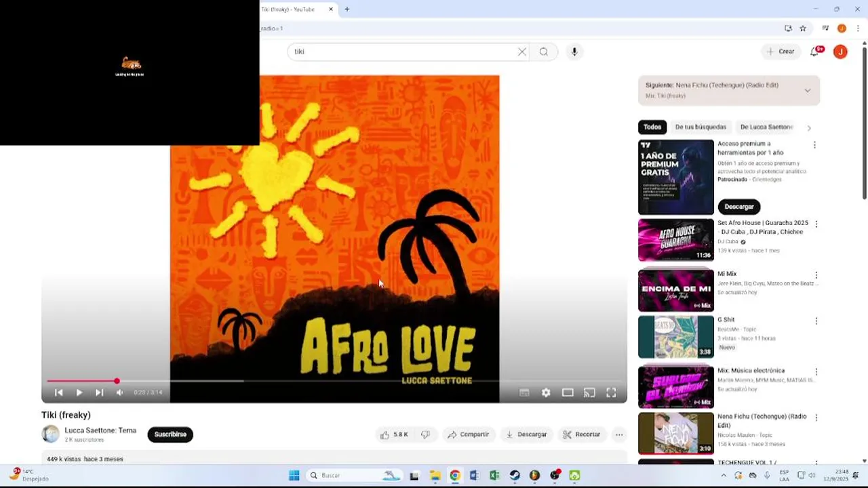Run the search with magnifier button
This screenshot has height=488, width=868.
[544, 52]
